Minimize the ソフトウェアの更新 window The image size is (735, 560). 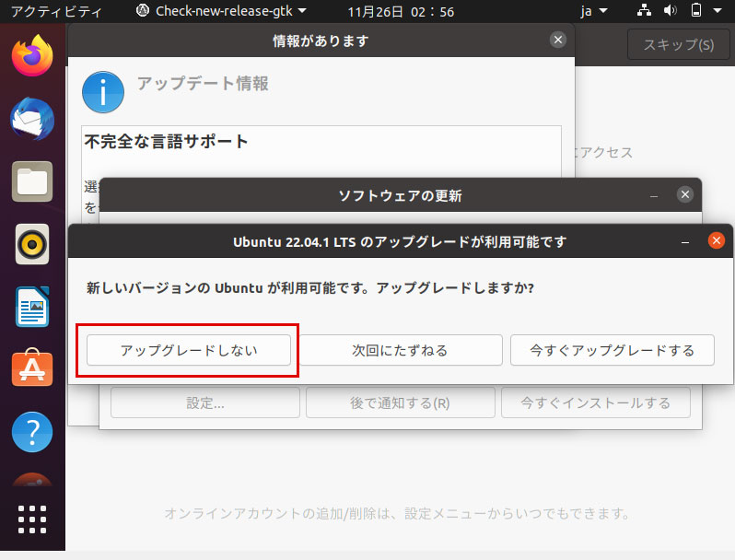(654, 195)
